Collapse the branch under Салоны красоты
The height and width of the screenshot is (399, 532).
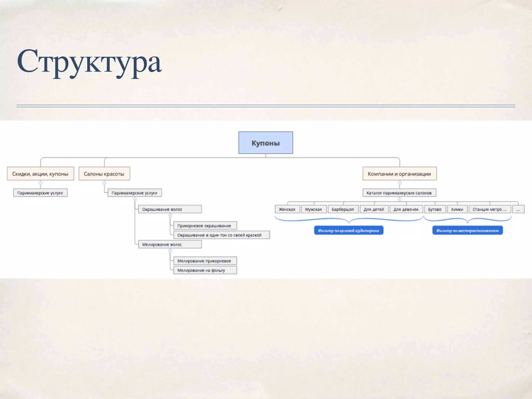tap(104, 183)
